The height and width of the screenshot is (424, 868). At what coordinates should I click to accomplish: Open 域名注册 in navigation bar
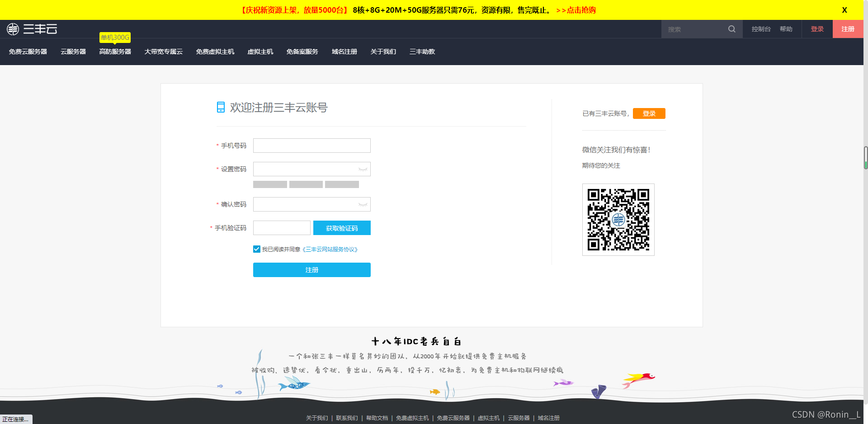point(344,52)
